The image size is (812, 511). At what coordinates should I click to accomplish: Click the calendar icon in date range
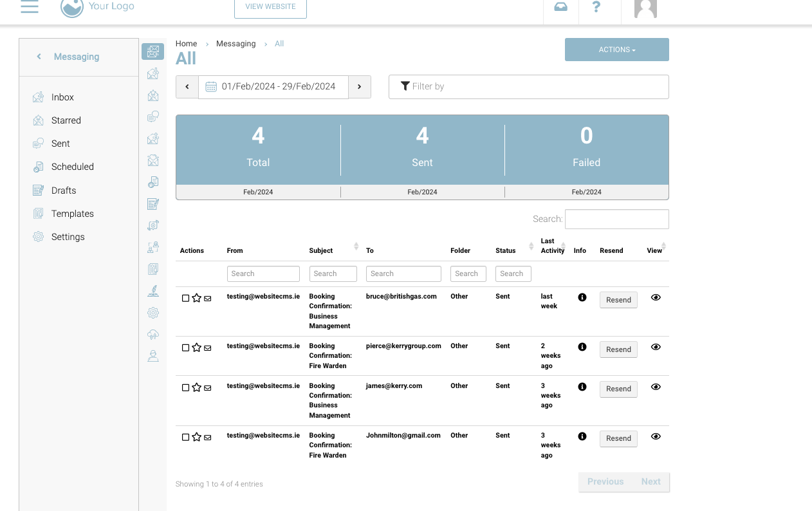click(211, 87)
